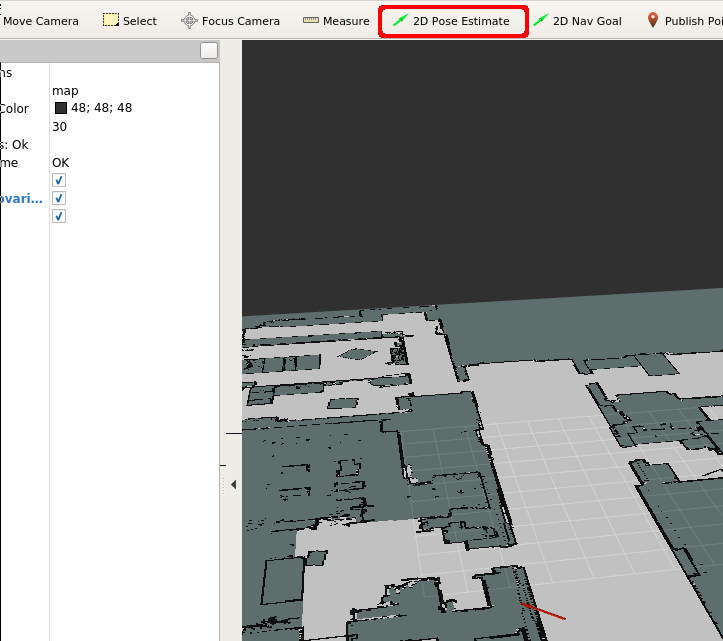Enable the Focus Camera crosshair tool
Screen dimensions: 723x641
coord(230,21)
